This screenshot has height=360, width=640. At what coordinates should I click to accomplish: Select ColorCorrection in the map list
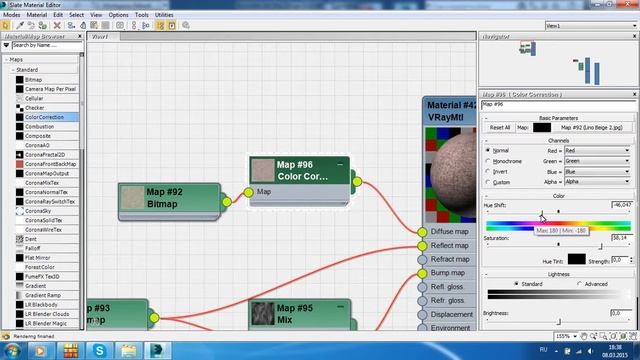[47, 117]
